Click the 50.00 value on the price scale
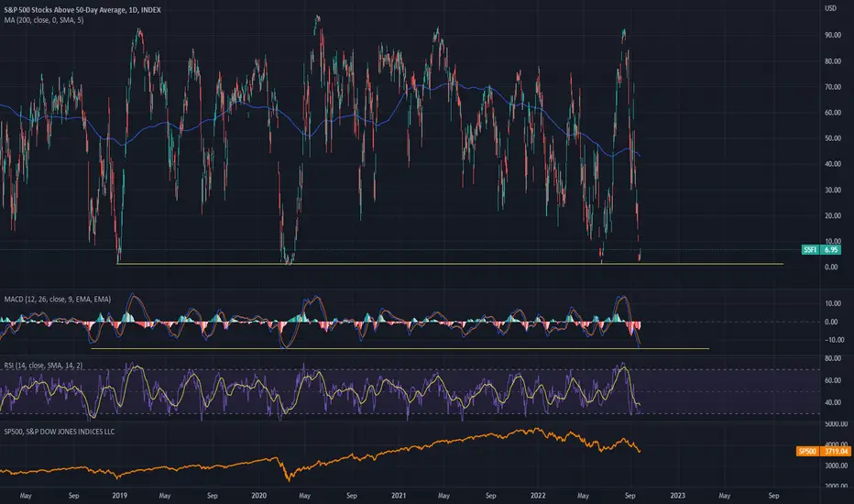 pyautogui.click(x=832, y=138)
